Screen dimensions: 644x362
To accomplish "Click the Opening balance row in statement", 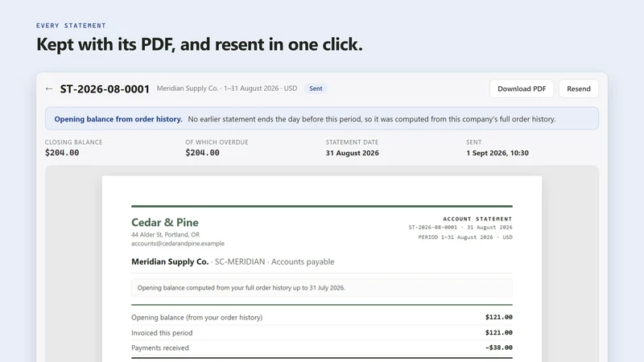I will pos(321,317).
